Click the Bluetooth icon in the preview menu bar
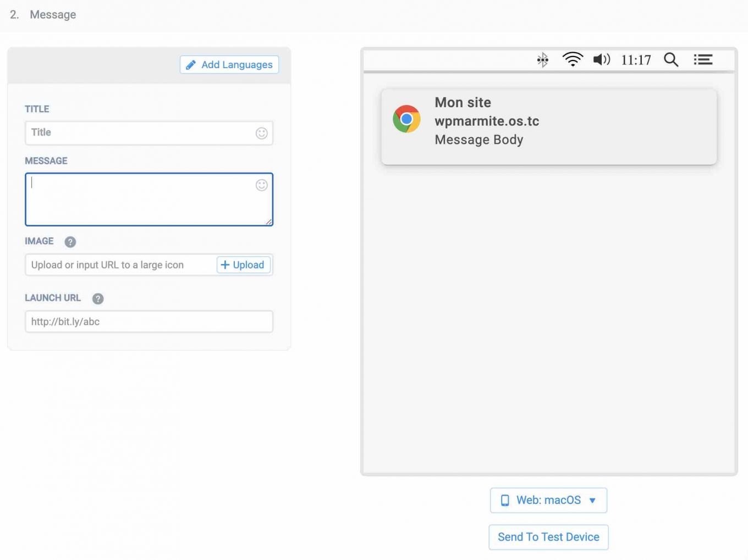 point(542,59)
